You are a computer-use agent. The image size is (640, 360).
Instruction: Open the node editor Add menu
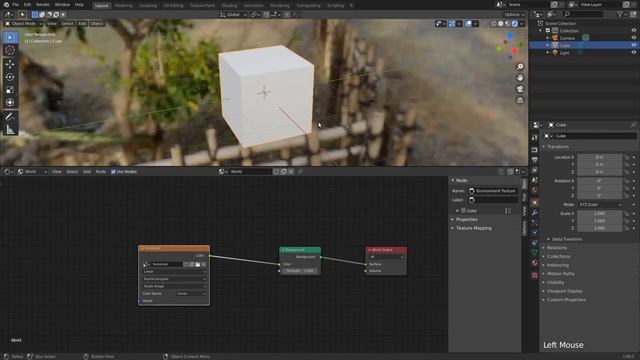click(x=87, y=172)
